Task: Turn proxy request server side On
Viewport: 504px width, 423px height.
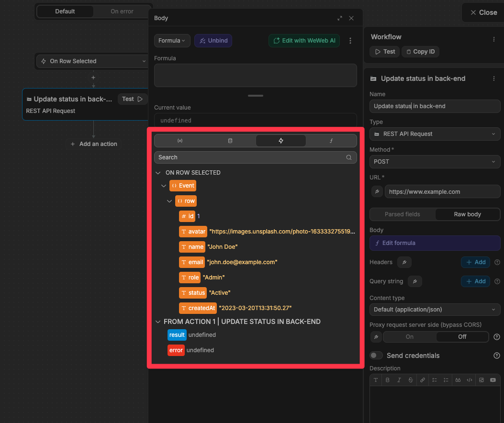Action: [x=410, y=337]
